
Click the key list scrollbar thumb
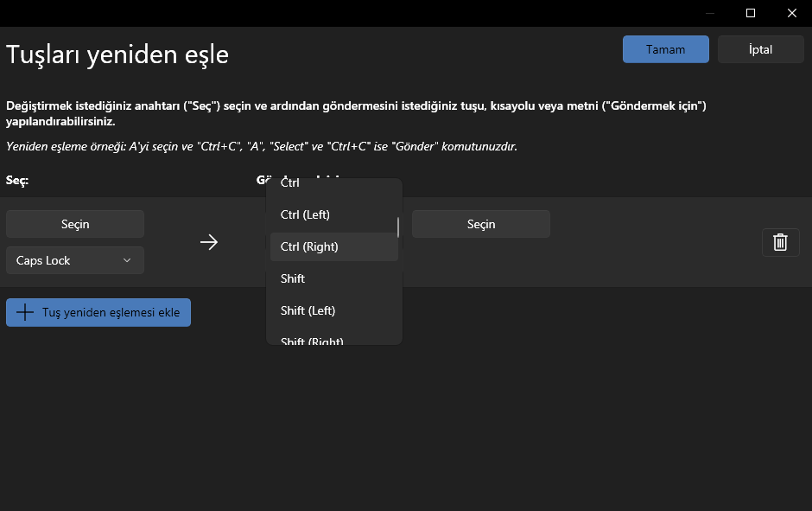pos(398,227)
